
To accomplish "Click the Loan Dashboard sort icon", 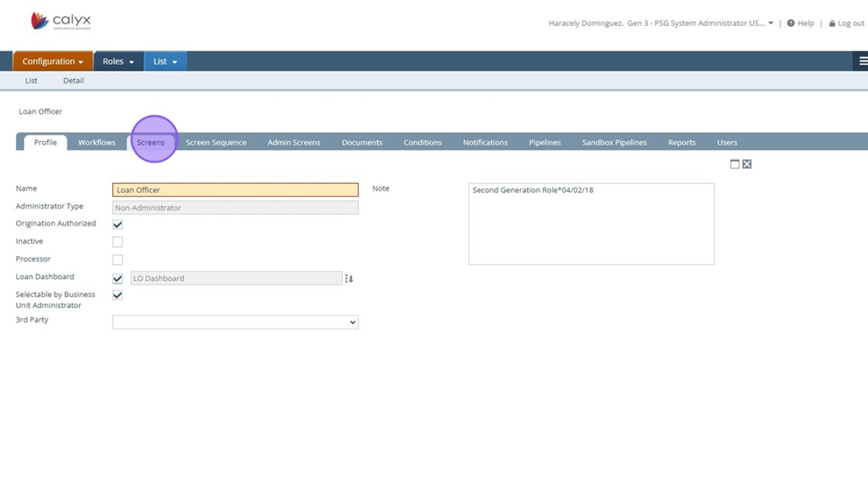I will click(349, 278).
